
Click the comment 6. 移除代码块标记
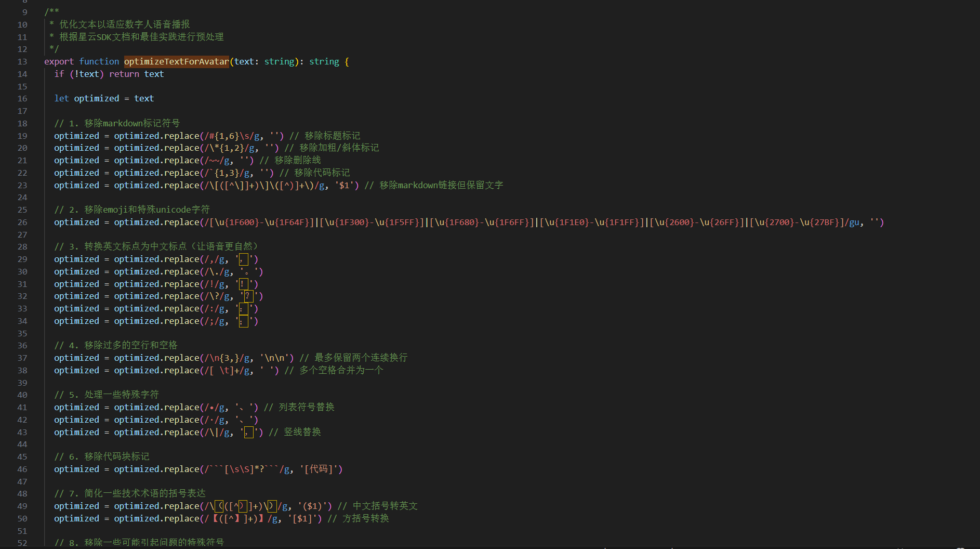(102, 456)
